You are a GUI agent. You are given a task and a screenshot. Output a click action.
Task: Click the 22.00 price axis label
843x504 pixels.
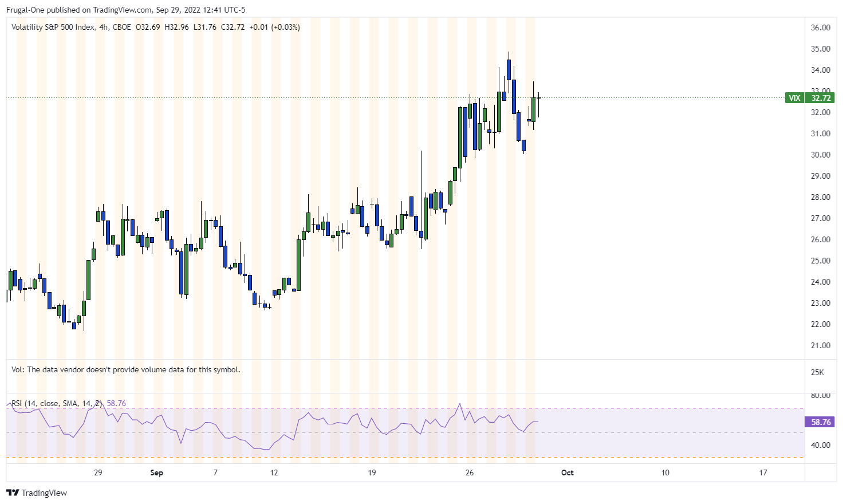(821, 324)
